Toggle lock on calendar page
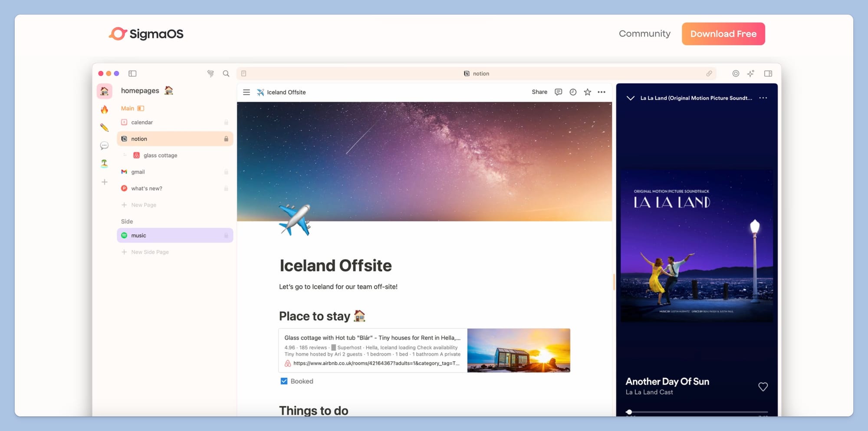Image resolution: width=868 pixels, height=431 pixels. (226, 122)
